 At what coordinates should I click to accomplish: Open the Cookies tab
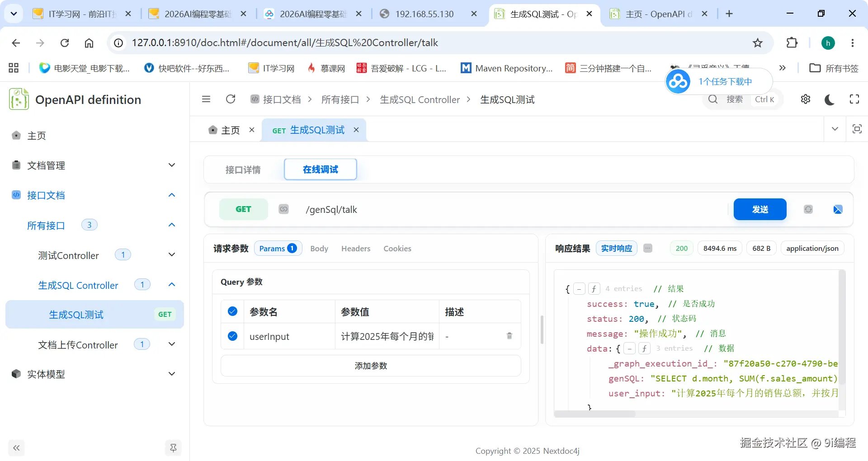point(397,249)
